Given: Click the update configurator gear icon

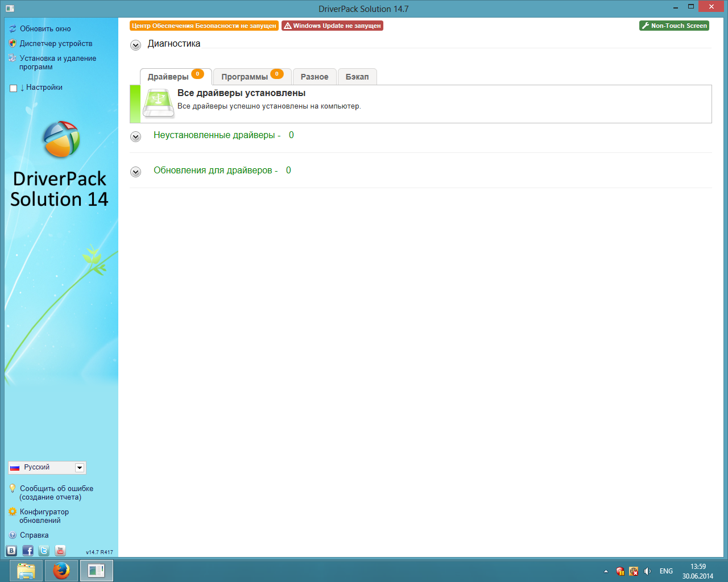Looking at the screenshot, I should tap(13, 512).
